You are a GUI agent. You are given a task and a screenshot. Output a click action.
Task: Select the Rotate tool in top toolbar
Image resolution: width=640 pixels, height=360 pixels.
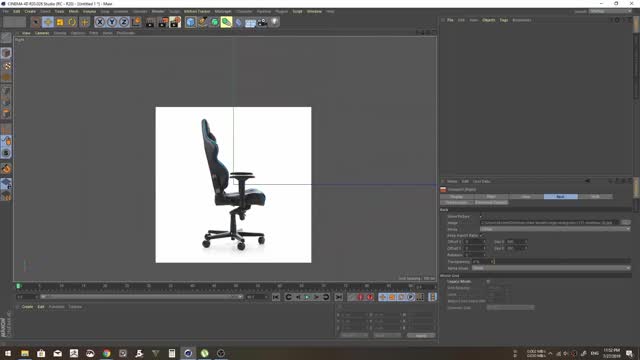tap(72, 22)
